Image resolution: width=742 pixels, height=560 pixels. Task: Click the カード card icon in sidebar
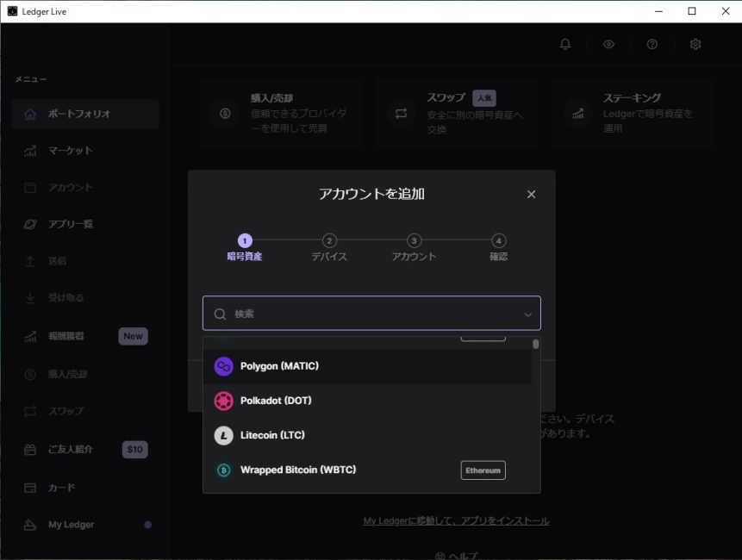coord(30,488)
